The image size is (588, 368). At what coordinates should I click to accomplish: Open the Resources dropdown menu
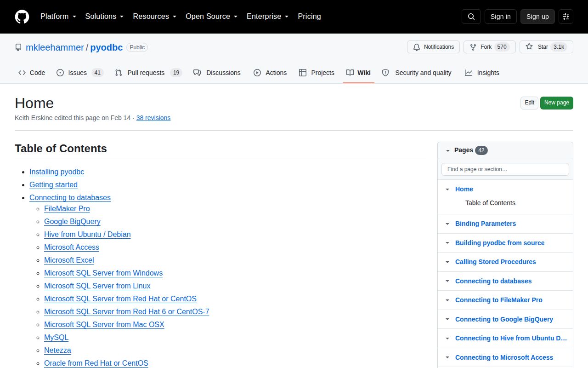coord(155,17)
